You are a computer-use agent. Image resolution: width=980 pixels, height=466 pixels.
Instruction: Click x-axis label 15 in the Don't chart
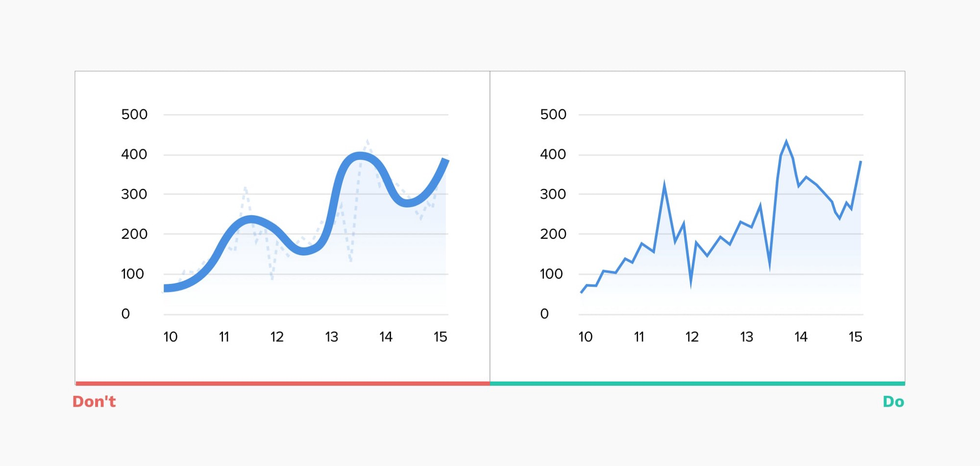pos(440,337)
